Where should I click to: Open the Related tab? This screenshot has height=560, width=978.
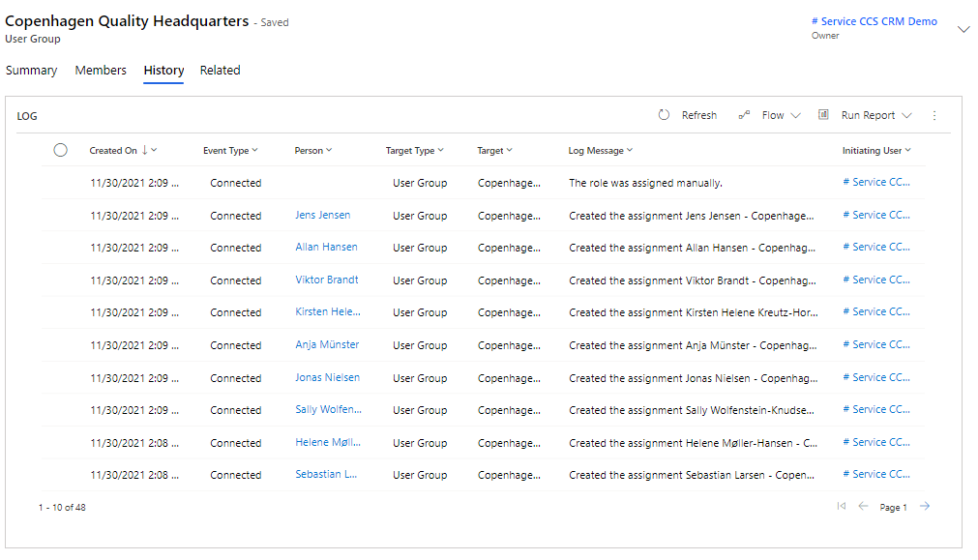click(x=220, y=71)
